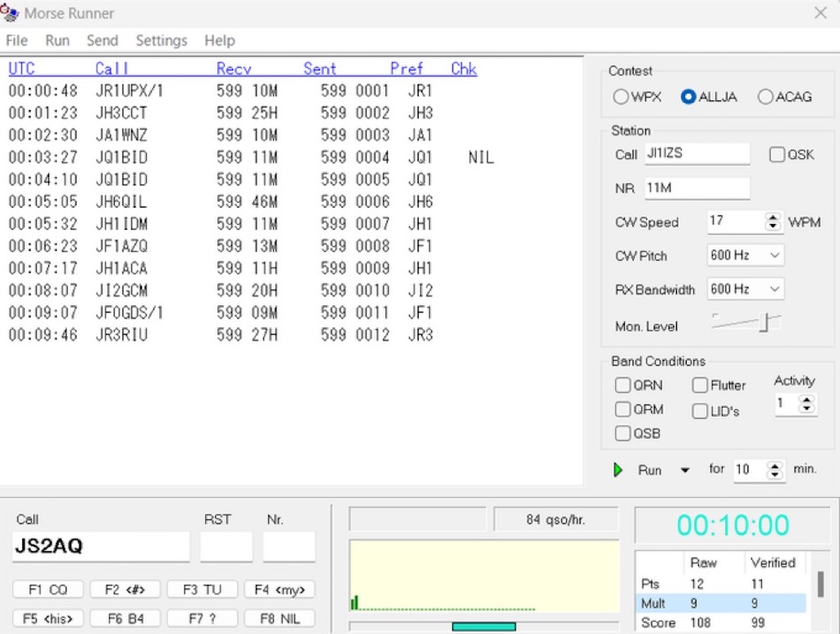Screen dimensions: 840x634
Task: Enable QRN band condition
Action: 623,385
